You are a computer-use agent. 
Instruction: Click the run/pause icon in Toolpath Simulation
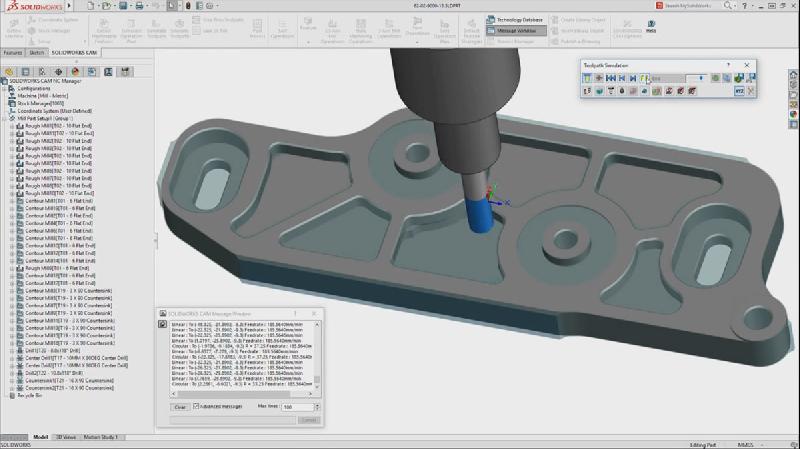[644, 78]
